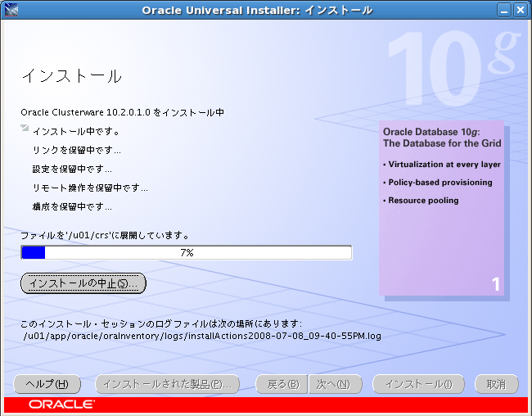Click the log path installActions2008-07-08_09-40-55PM.log
The width and height of the screenshot is (532, 416).
coord(202,336)
